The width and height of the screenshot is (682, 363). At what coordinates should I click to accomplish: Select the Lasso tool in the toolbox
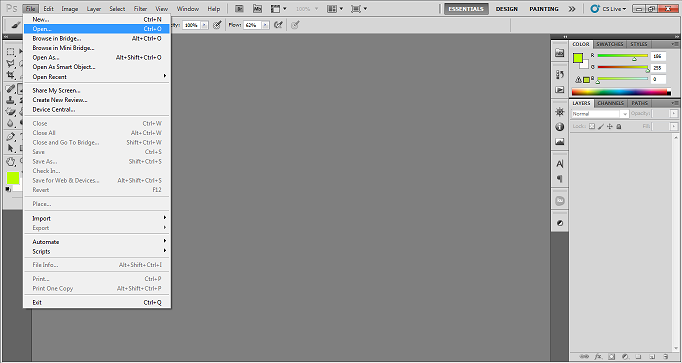click(x=10, y=64)
